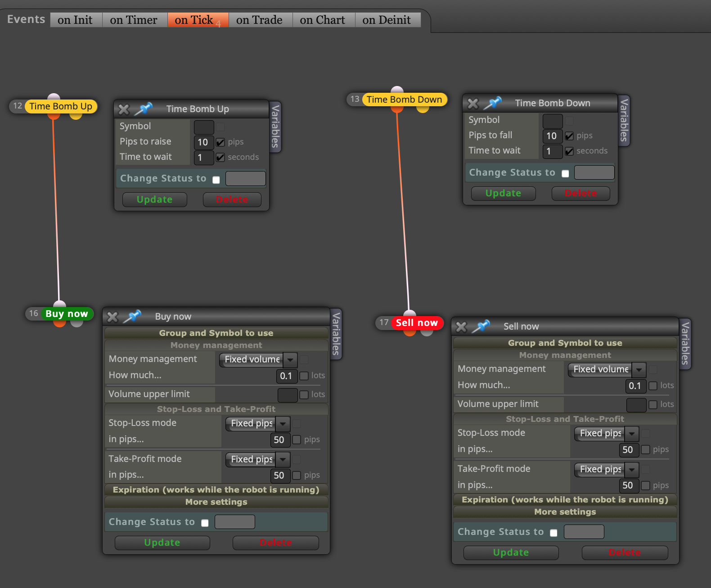Click Delete in Sell now panel
The image size is (711, 588).
pos(625,552)
